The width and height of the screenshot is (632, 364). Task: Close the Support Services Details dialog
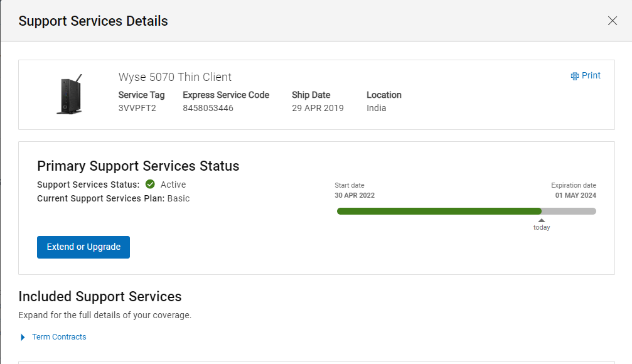tap(613, 21)
